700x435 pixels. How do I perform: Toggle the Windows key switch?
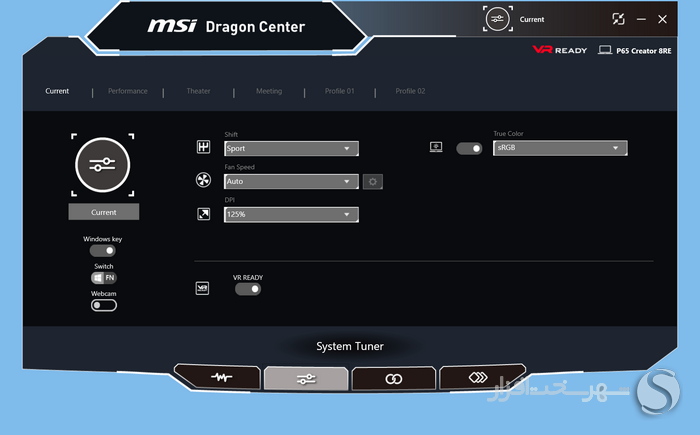click(x=103, y=251)
